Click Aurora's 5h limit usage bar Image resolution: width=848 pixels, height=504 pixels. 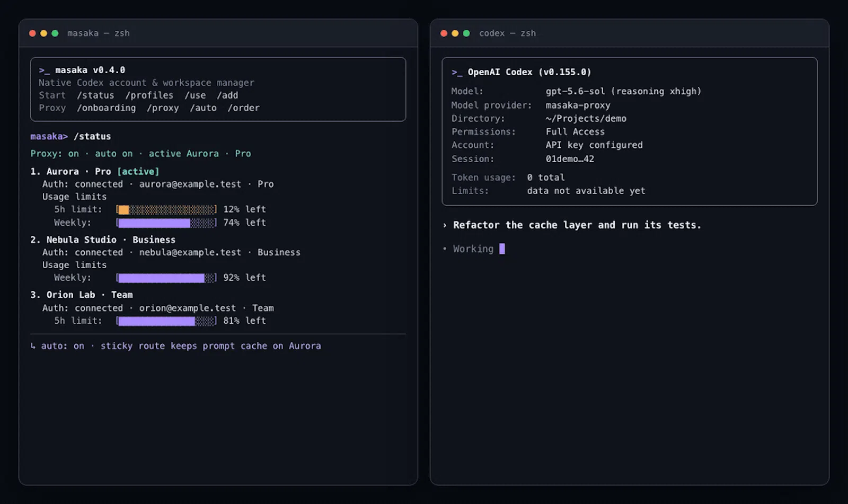[166, 210]
